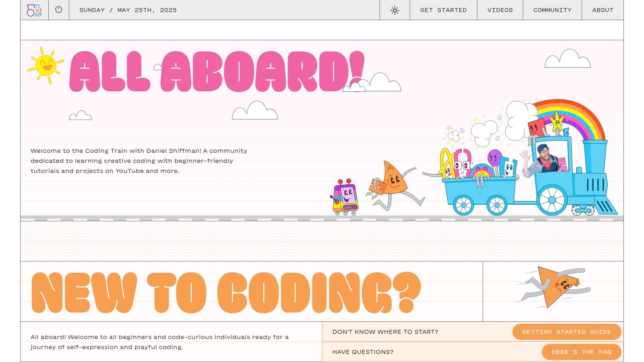Click the flying triangle character by New to Coding
Screen dimensions: 644x362
[x=553, y=286]
